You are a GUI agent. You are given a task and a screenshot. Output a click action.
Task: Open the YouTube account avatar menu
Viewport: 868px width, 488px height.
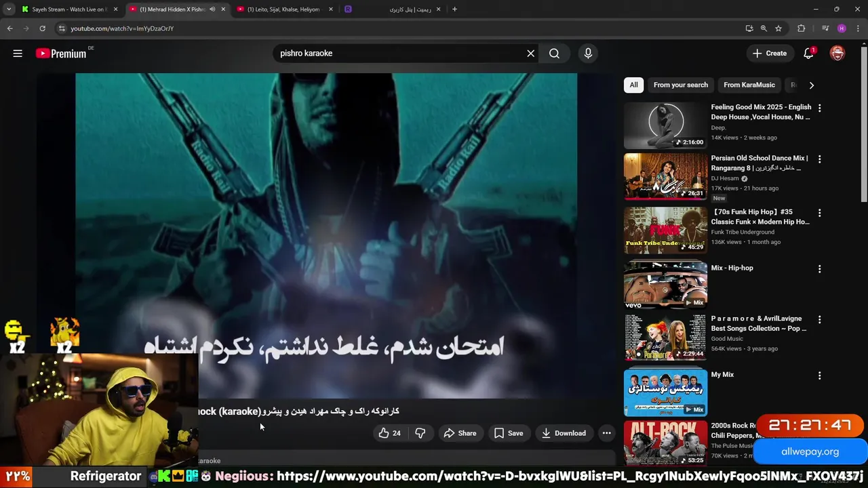837,54
